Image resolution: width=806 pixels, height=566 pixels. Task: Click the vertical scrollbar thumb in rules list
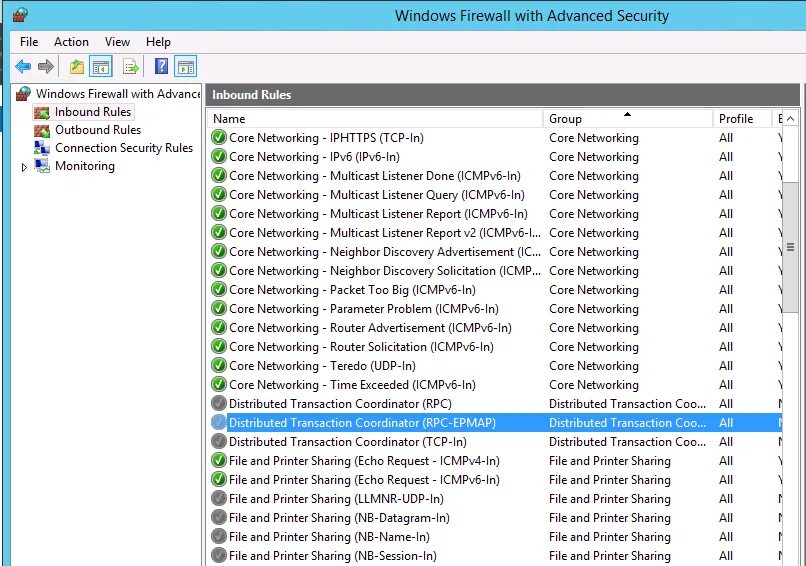791,247
